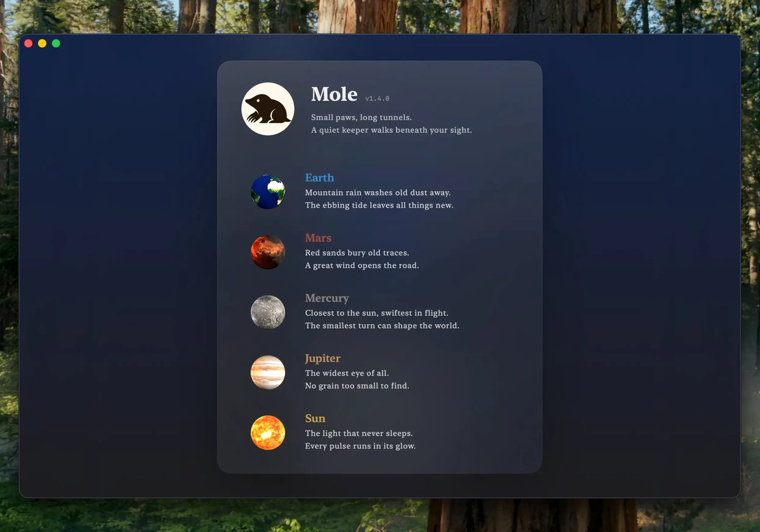Select the Earth planet icon
This screenshot has height=532, width=760.
tap(268, 192)
